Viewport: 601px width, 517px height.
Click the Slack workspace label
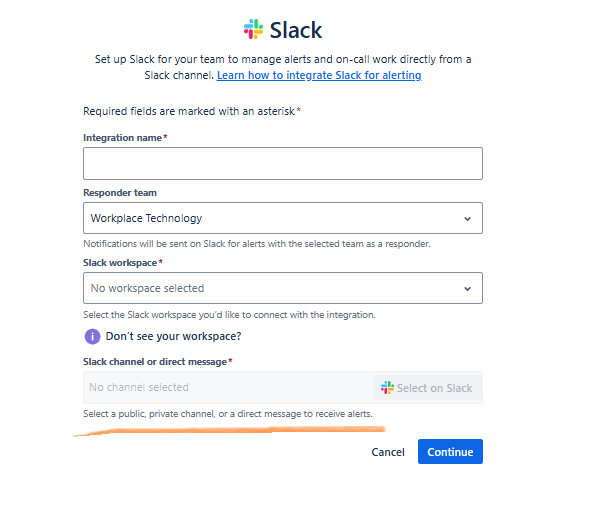pyautogui.click(x=120, y=263)
